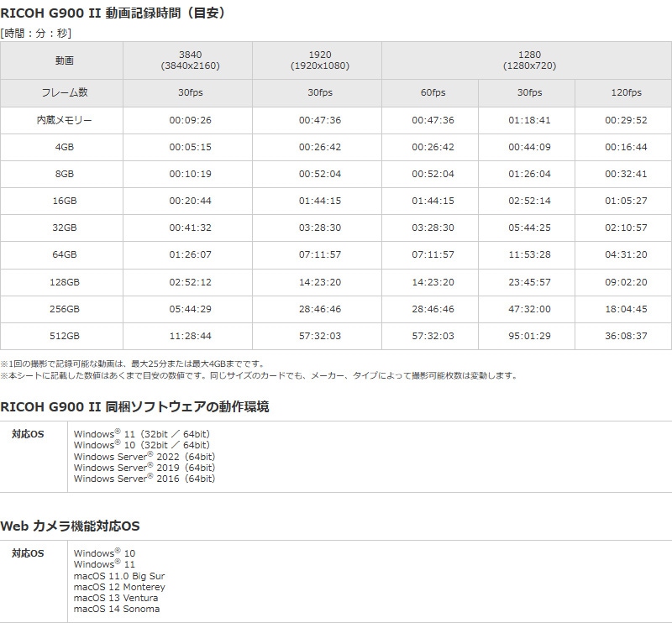Select macOS 12 Monterey
The width and height of the screenshot is (672, 623).
(119, 587)
